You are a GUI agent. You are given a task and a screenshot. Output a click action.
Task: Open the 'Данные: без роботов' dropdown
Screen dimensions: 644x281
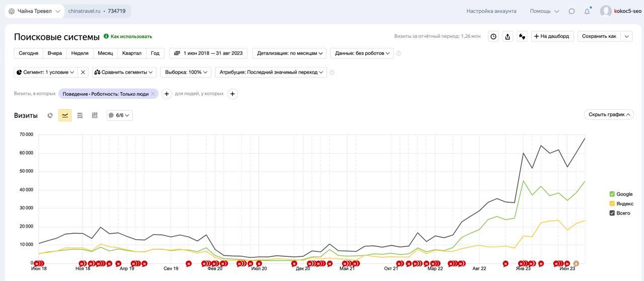[362, 53]
